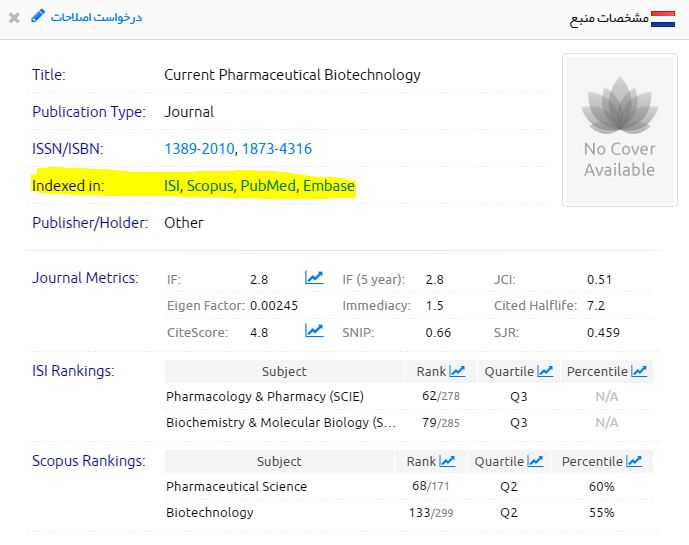Open ISSN 1389-2010 link
The image size is (689, 545).
(199, 149)
